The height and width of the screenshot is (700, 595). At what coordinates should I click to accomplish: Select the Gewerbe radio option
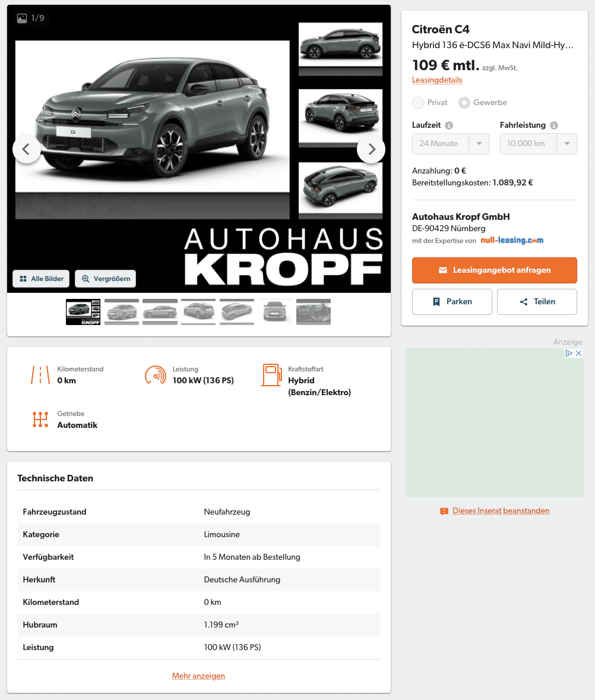click(464, 103)
